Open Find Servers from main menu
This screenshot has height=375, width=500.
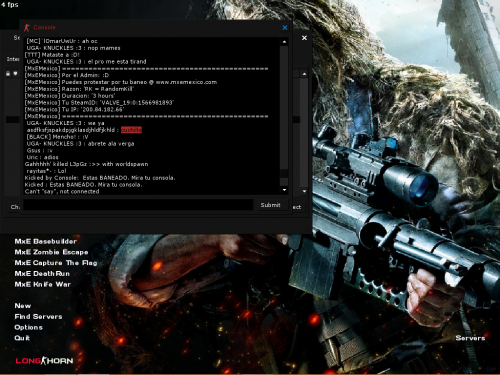point(38,316)
